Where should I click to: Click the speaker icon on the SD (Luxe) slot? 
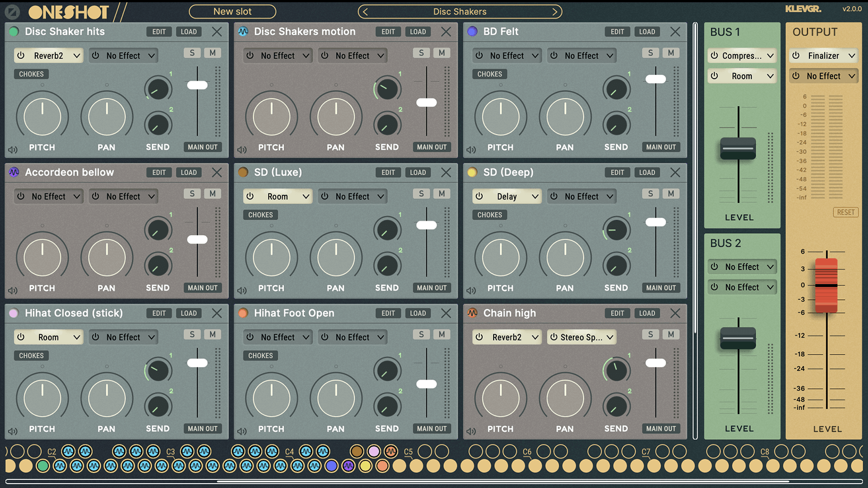pos(241,290)
